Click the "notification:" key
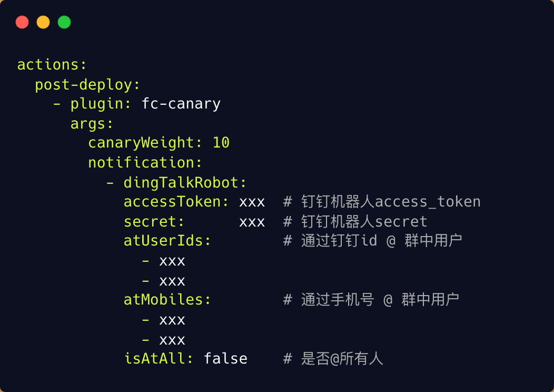Viewport: 554px width, 392px height. pyautogui.click(x=145, y=162)
